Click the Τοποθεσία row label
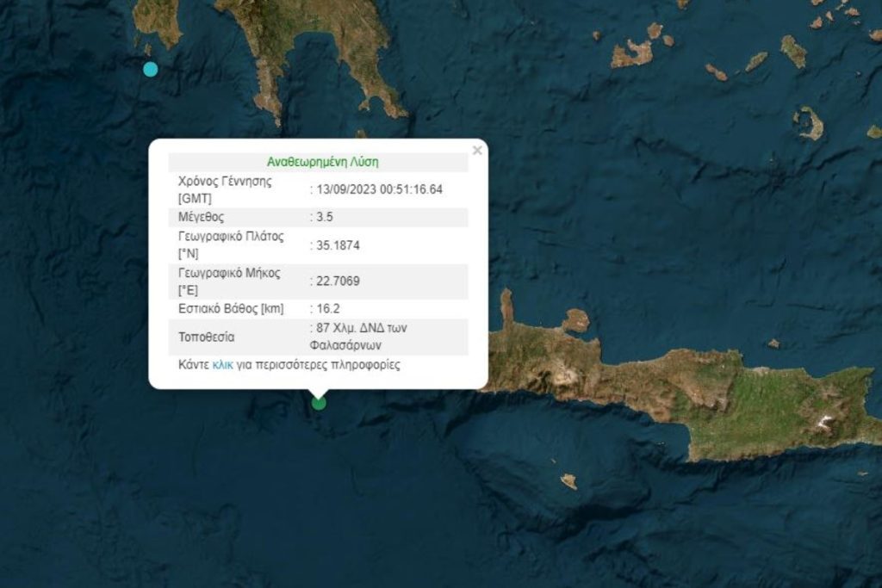The image size is (882, 588). coord(206,337)
